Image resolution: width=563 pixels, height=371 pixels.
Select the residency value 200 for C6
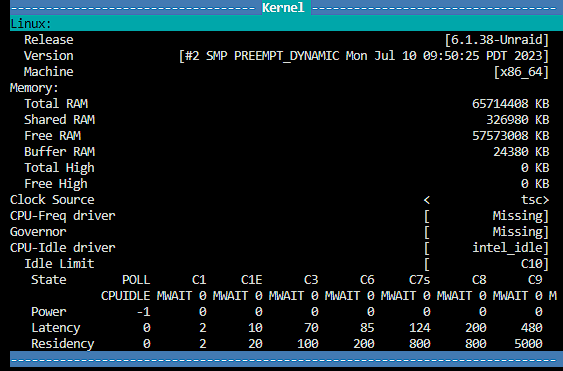[364, 344]
